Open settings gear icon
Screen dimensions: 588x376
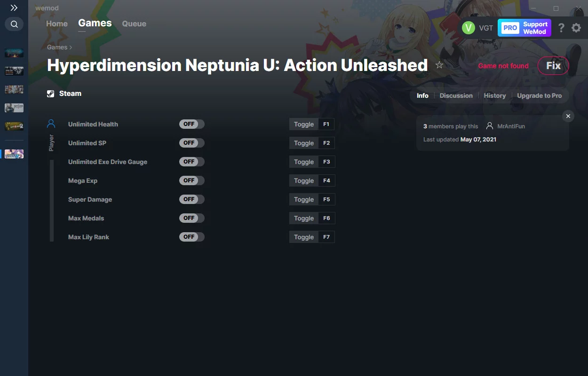pos(576,28)
